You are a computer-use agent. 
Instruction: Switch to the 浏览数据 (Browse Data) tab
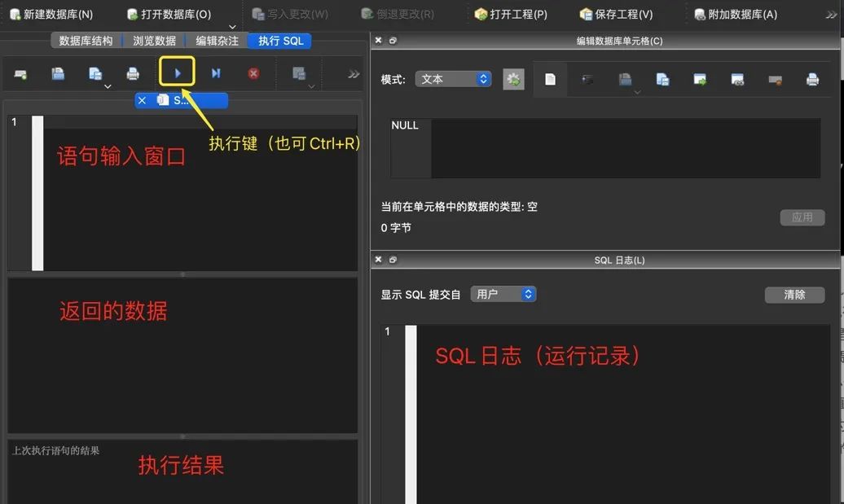click(x=154, y=41)
